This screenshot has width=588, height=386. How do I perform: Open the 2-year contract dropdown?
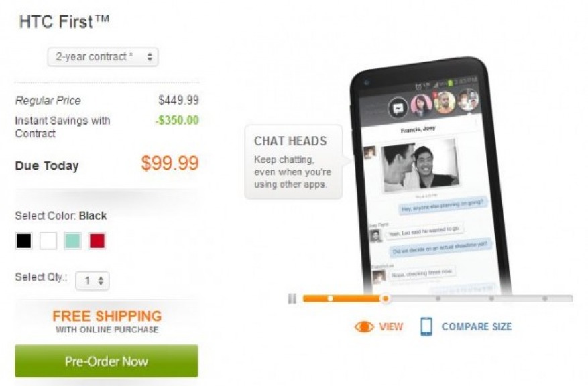103,57
